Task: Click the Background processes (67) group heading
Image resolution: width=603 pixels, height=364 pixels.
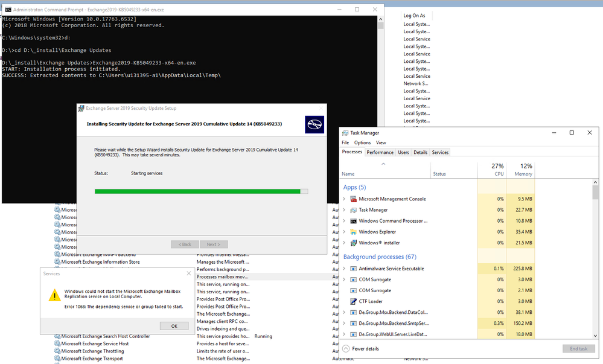Action: [380, 257]
